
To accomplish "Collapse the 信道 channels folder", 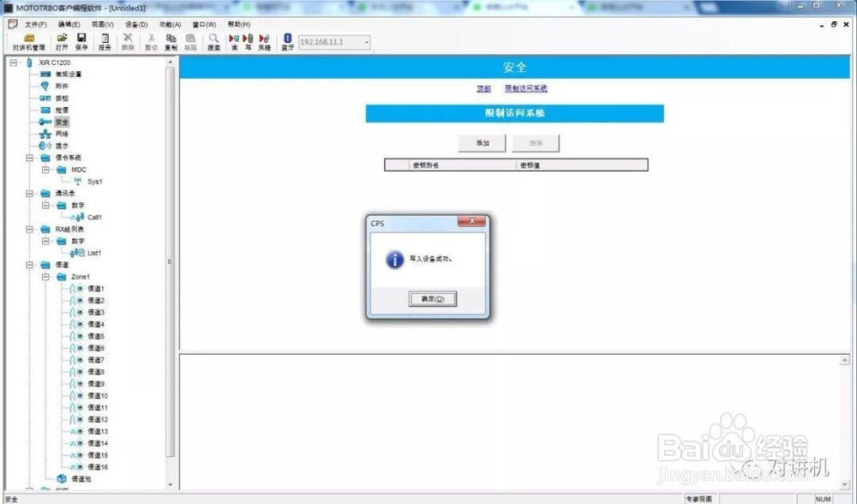I will pyautogui.click(x=29, y=265).
